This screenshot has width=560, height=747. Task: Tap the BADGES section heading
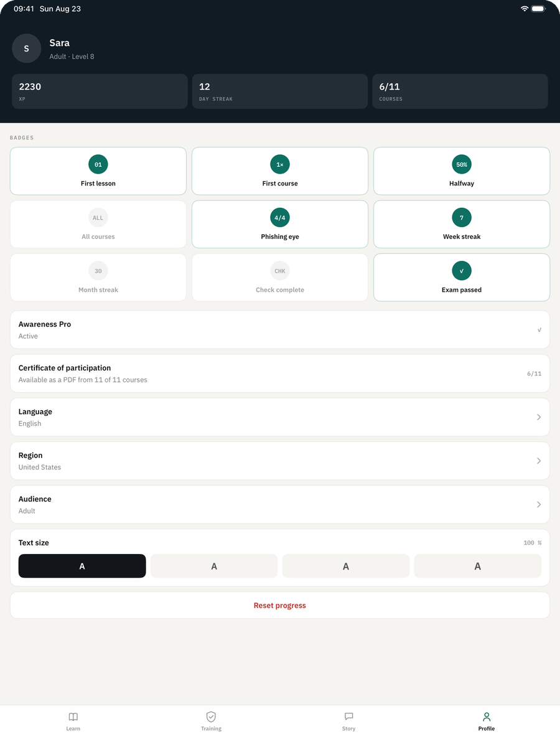pyautogui.click(x=22, y=138)
